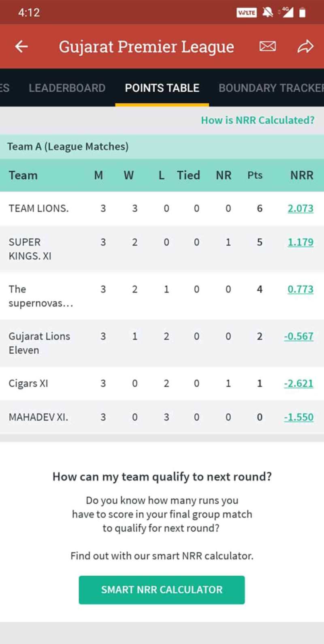Tap the back arrow icon
Image resolution: width=324 pixels, height=644 pixels.
coord(21,47)
